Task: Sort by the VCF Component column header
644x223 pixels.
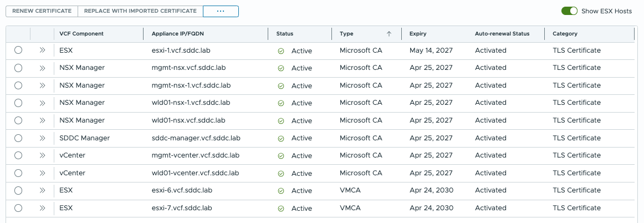Action: (x=81, y=34)
